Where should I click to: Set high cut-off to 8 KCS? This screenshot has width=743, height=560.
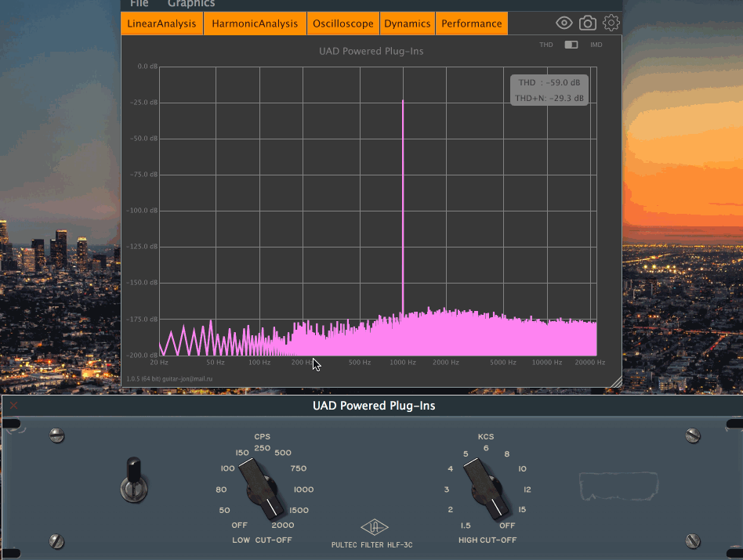click(x=506, y=454)
